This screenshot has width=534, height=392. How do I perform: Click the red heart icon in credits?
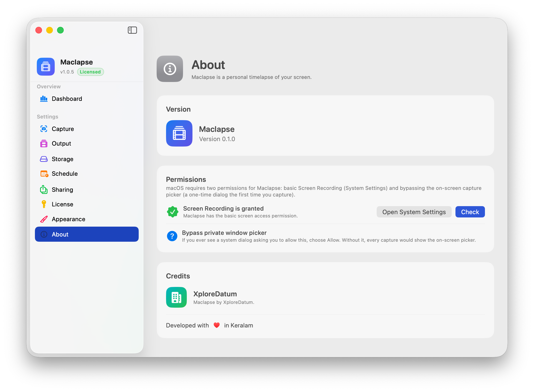pos(216,325)
